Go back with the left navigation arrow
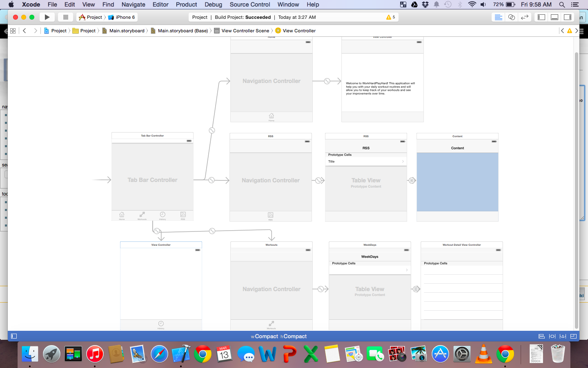The image size is (588, 368). pyautogui.click(x=24, y=31)
